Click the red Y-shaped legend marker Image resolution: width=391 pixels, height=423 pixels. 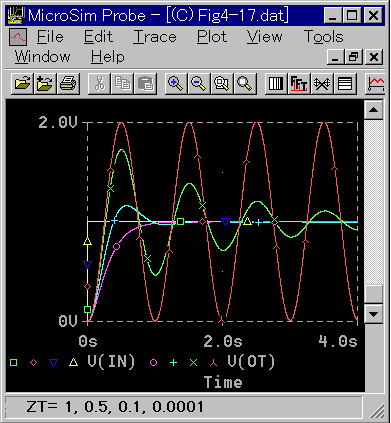point(213,362)
